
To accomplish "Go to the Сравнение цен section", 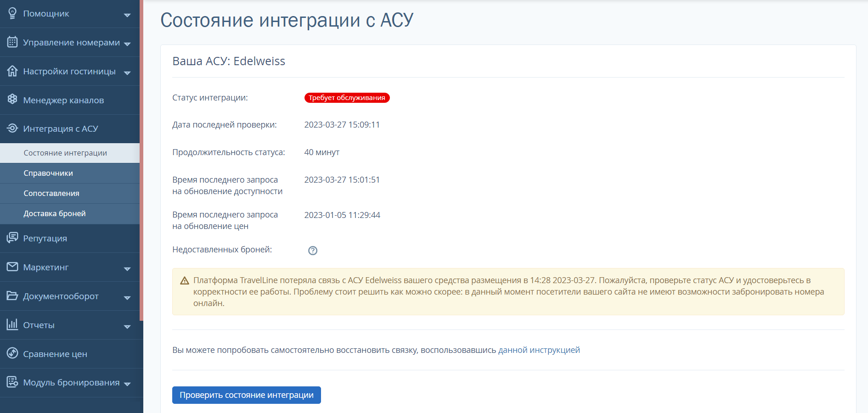I will click(x=70, y=354).
